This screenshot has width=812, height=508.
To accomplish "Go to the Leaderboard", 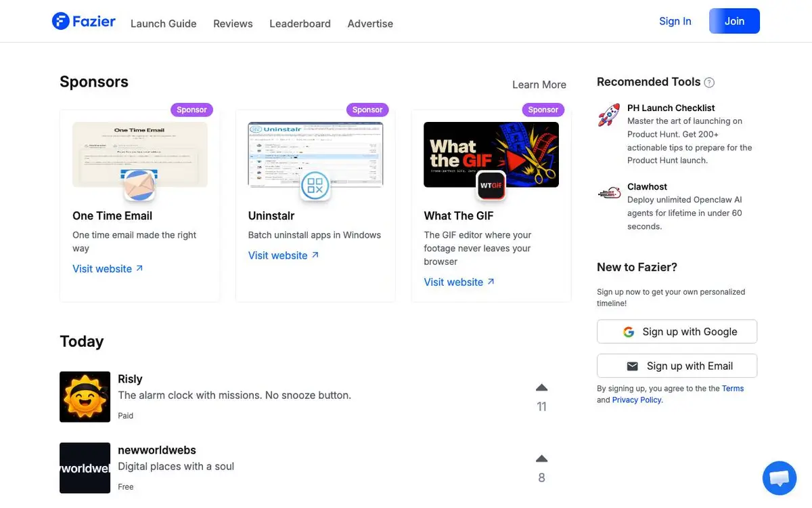I will 300,24.
